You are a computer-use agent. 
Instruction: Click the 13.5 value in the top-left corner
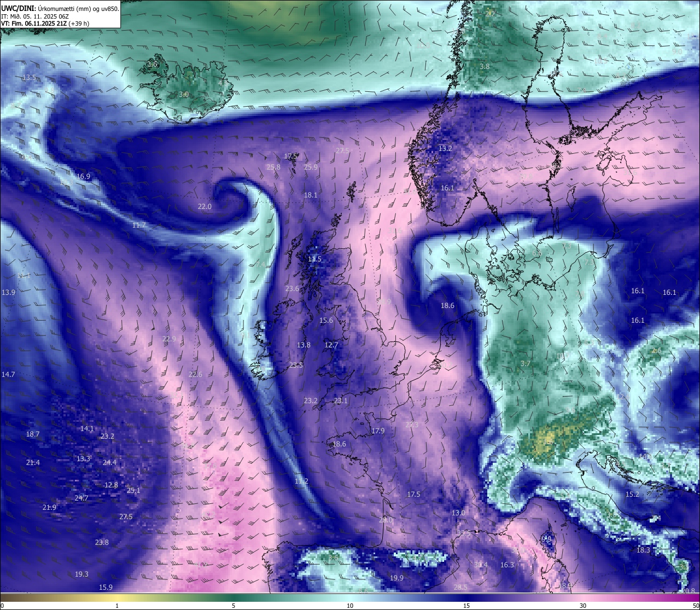pyautogui.click(x=29, y=78)
